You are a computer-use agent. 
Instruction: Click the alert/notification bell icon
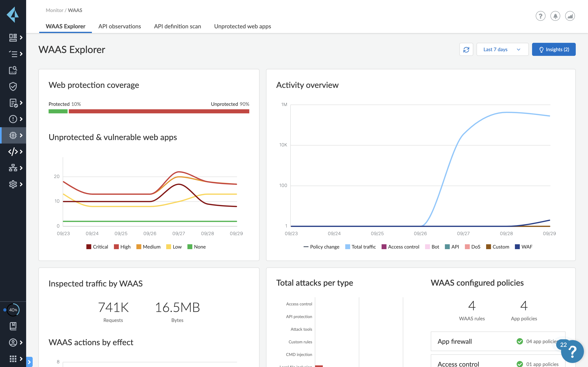[555, 16]
